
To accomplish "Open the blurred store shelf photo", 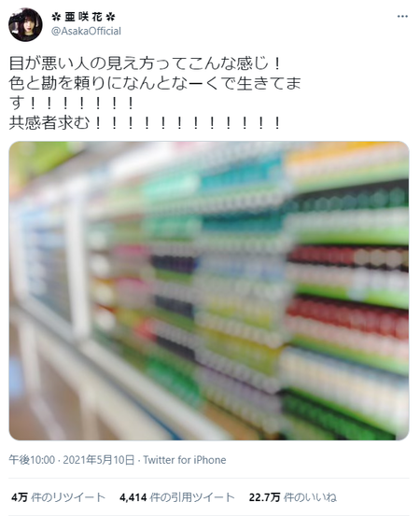I will pos(209,290).
